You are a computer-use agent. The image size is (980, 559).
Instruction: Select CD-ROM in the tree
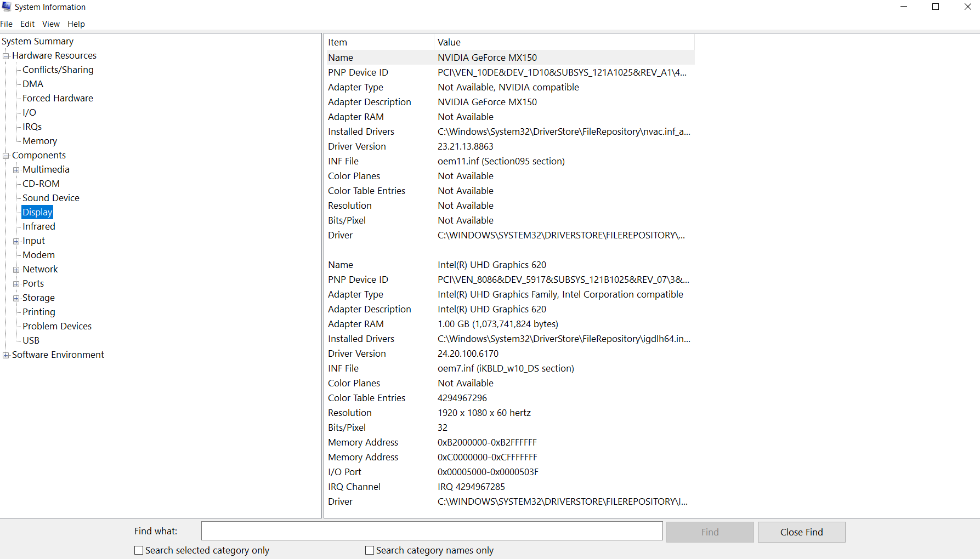click(41, 184)
